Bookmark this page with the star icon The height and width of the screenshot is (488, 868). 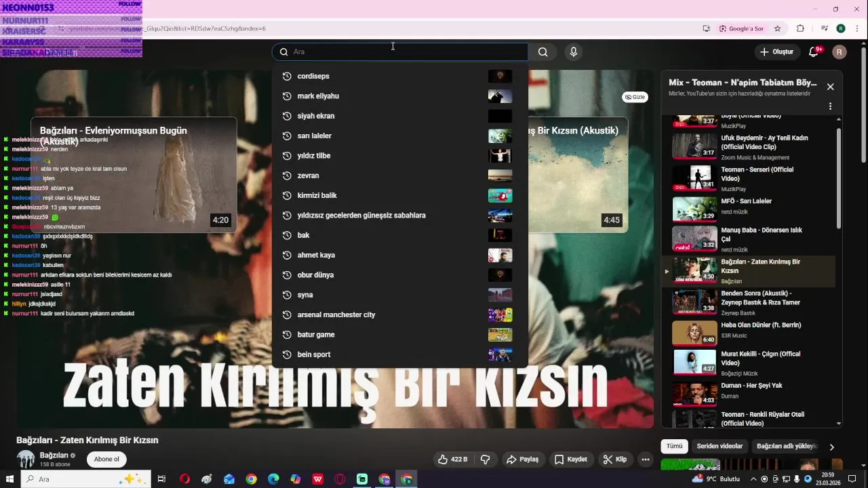(x=778, y=28)
